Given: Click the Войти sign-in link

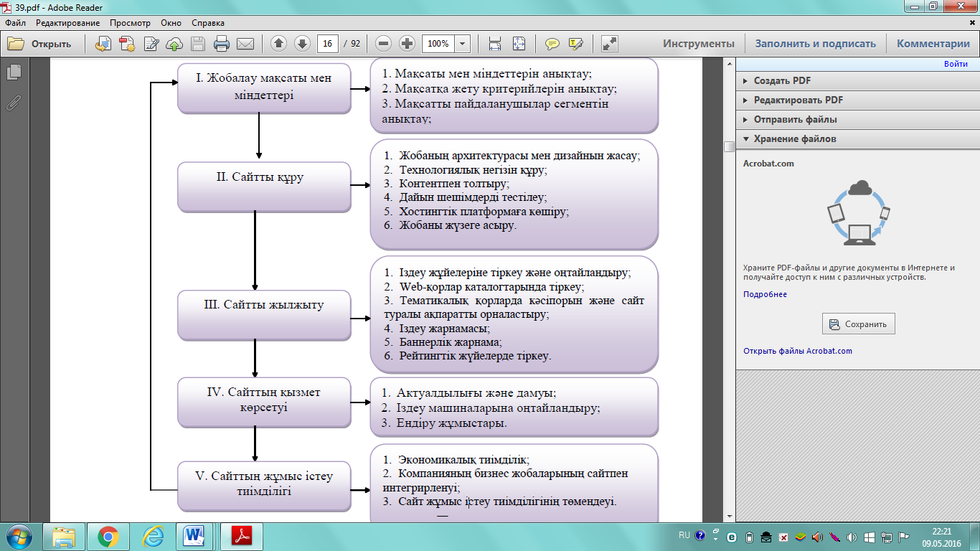Looking at the screenshot, I should [x=956, y=65].
